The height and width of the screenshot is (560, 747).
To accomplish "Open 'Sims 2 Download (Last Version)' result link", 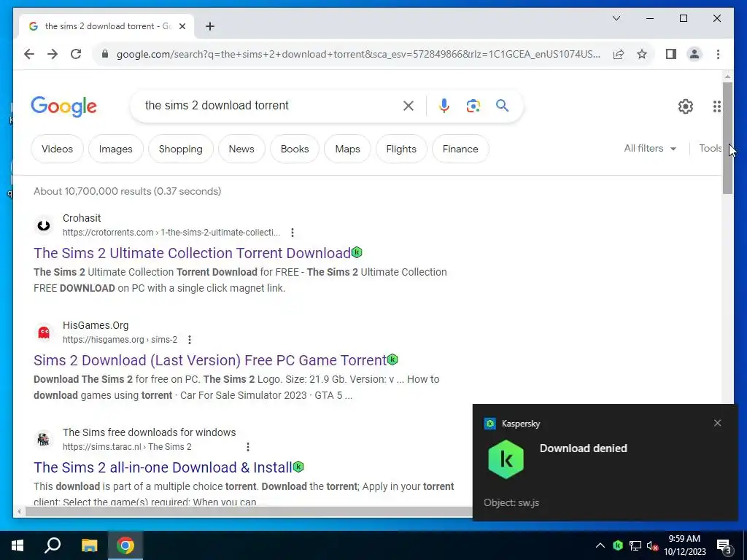I will (x=210, y=360).
